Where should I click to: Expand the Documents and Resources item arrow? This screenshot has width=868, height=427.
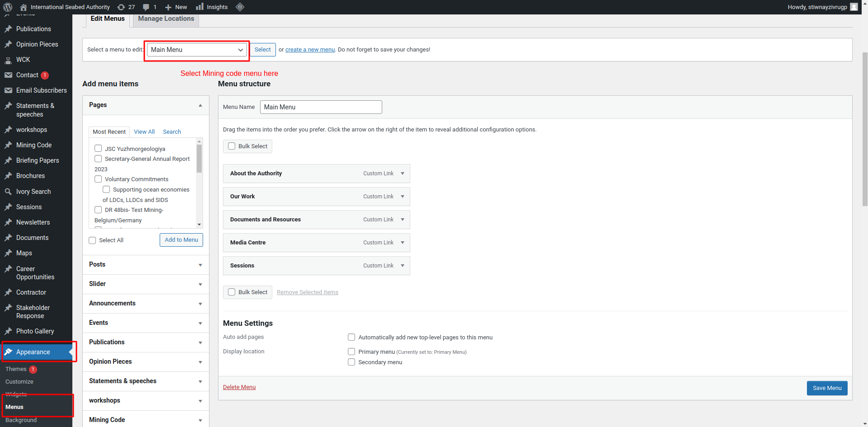pyautogui.click(x=403, y=220)
